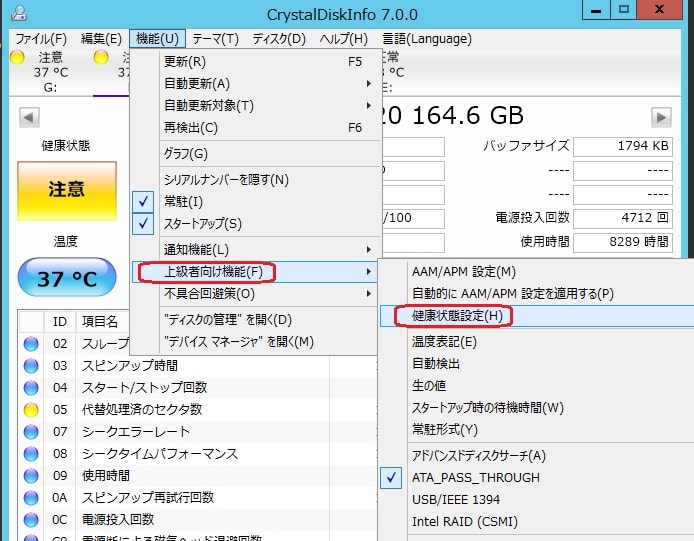Click the blue status dot for ID 02
694x541 pixels.
click(31, 344)
